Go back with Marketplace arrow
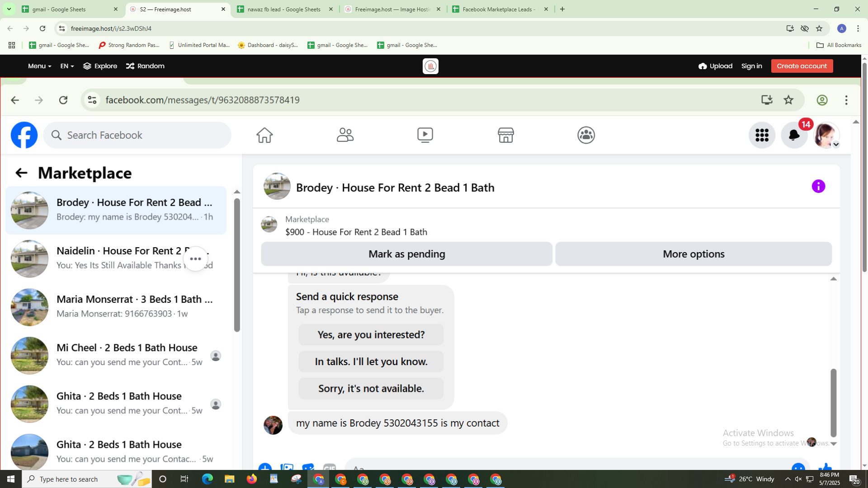Screen dimensions: 868x488 click(21, 173)
